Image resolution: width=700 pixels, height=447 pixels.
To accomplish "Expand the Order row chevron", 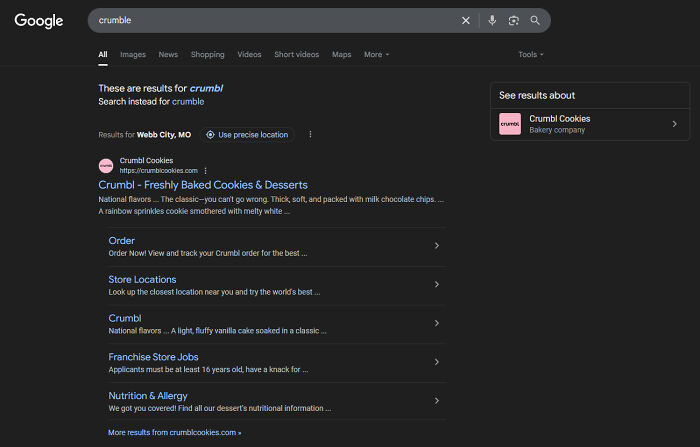I will click(437, 246).
